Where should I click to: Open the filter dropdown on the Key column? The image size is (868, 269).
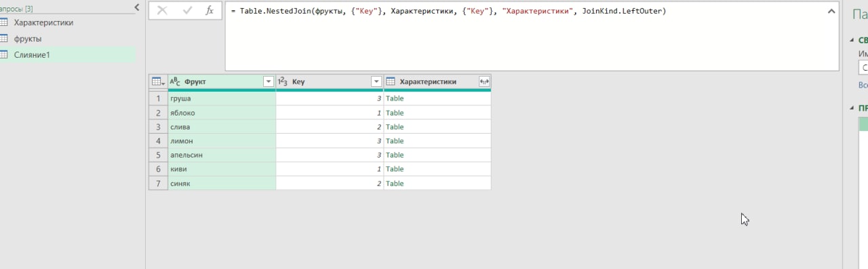click(376, 82)
